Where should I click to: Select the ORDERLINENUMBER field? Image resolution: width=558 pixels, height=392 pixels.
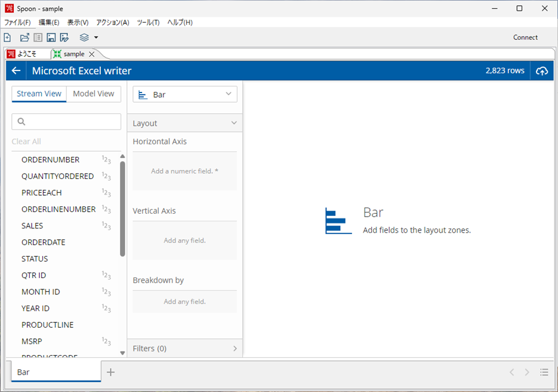[x=58, y=209]
